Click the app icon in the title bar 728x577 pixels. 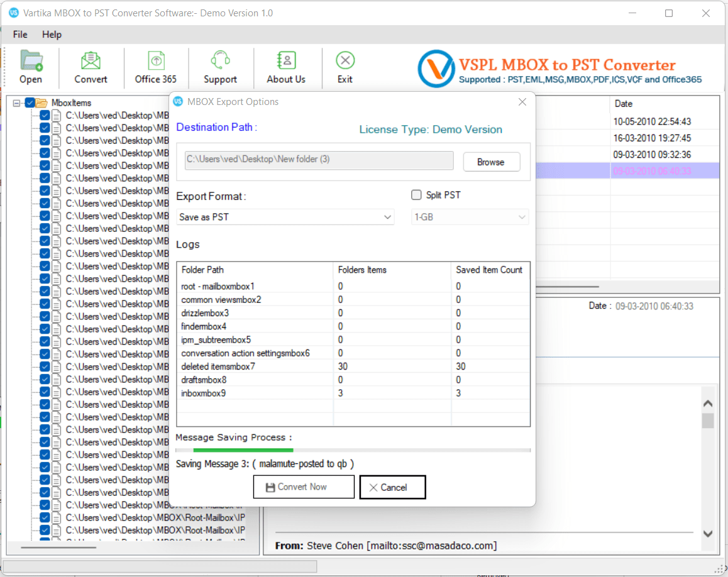coord(14,13)
